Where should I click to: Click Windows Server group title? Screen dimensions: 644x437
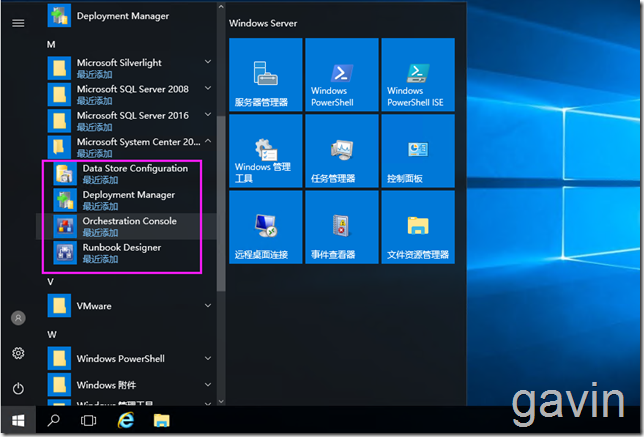(x=263, y=23)
